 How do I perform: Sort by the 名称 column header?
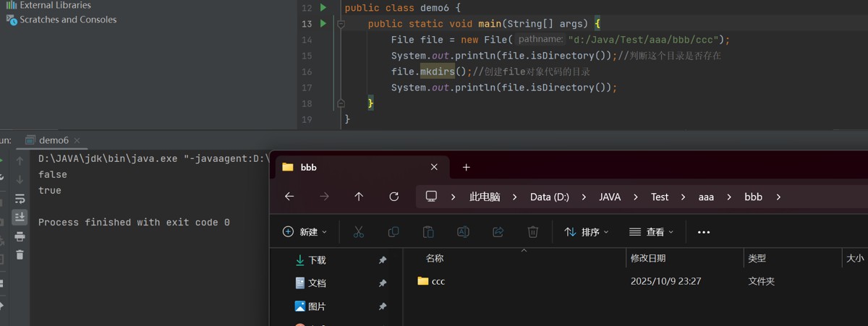pos(435,258)
